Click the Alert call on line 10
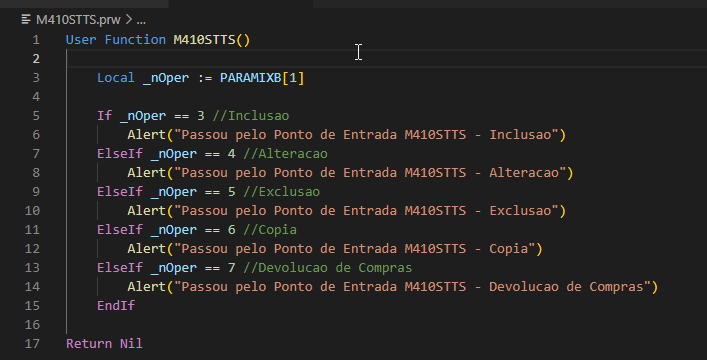707x360 pixels. coord(147,210)
